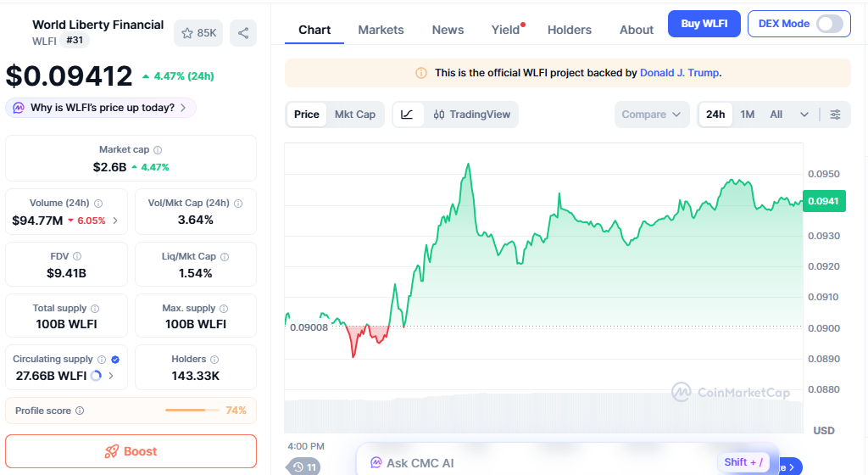868x475 pixels.
Task: Click the 1.54% Liq/Mkt Cap value
Action: point(196,273)
